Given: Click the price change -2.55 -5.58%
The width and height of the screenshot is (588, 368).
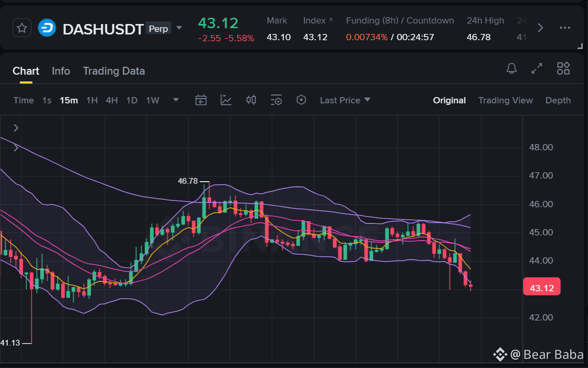Looking at the screenshot, I should point(226,38).
